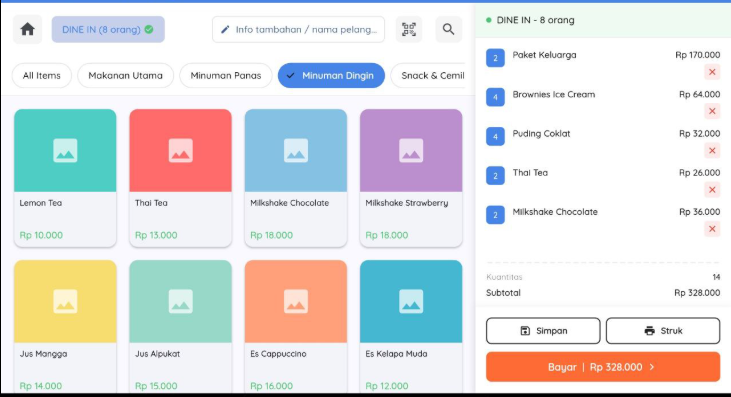Open the item search magnifier
The image size is (731, 397).
(448, 29)
